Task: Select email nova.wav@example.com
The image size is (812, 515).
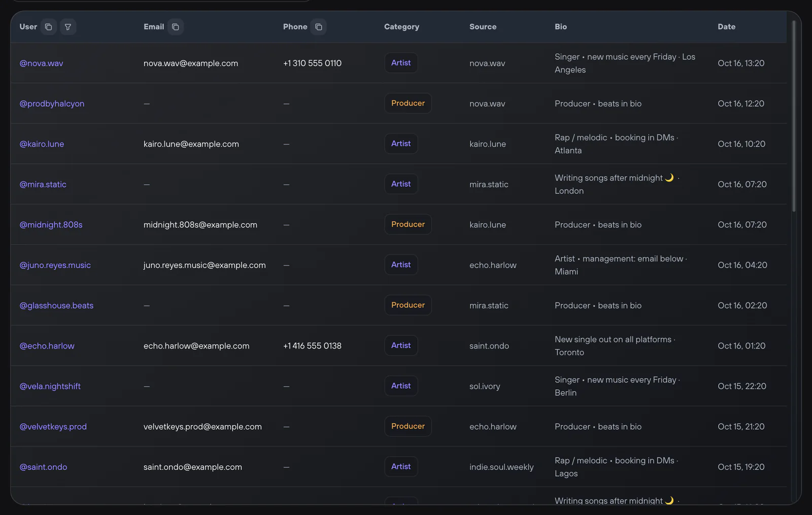Action: (x=191, y=63)
